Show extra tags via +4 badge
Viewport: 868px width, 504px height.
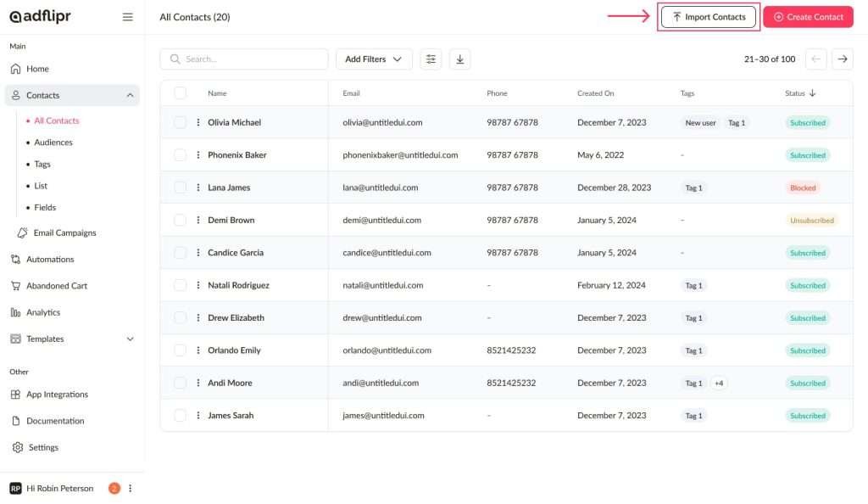tap(719, 384)
